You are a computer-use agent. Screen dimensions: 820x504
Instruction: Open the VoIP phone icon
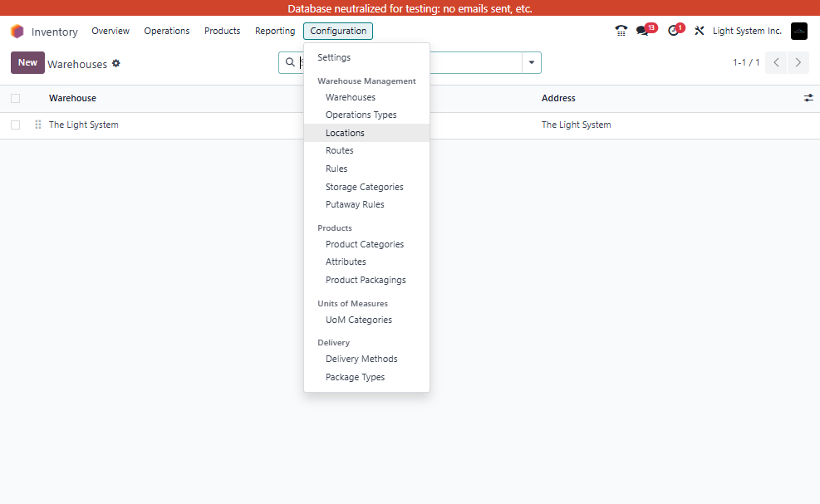pos(621,31)
